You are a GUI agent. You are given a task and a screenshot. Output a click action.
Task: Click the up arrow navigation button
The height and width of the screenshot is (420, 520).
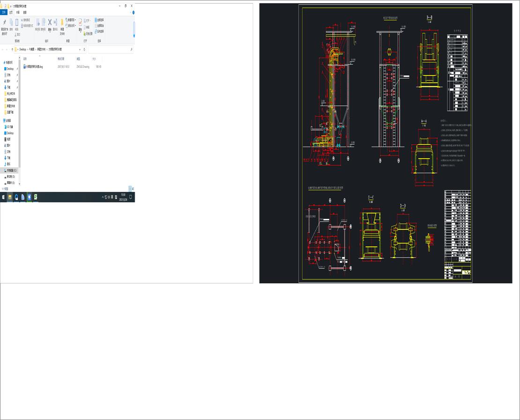pyautogui.click(x=12, y=49)
